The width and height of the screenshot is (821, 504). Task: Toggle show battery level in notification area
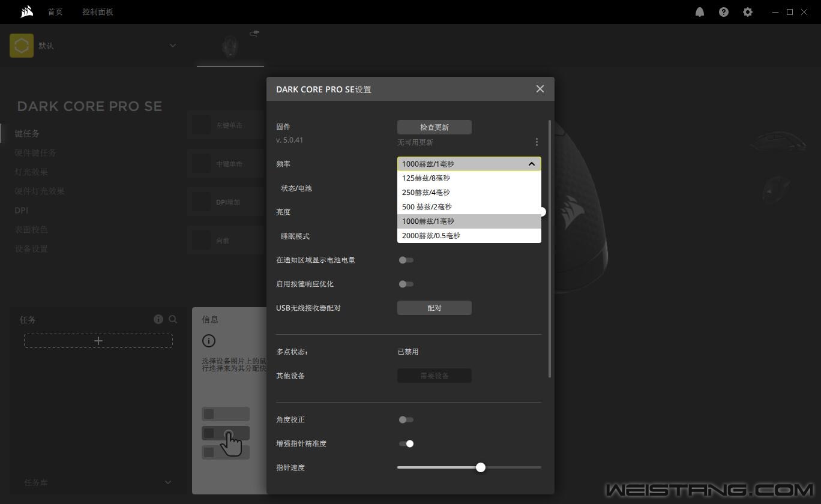pyautogui.click(x=406, y=260)
